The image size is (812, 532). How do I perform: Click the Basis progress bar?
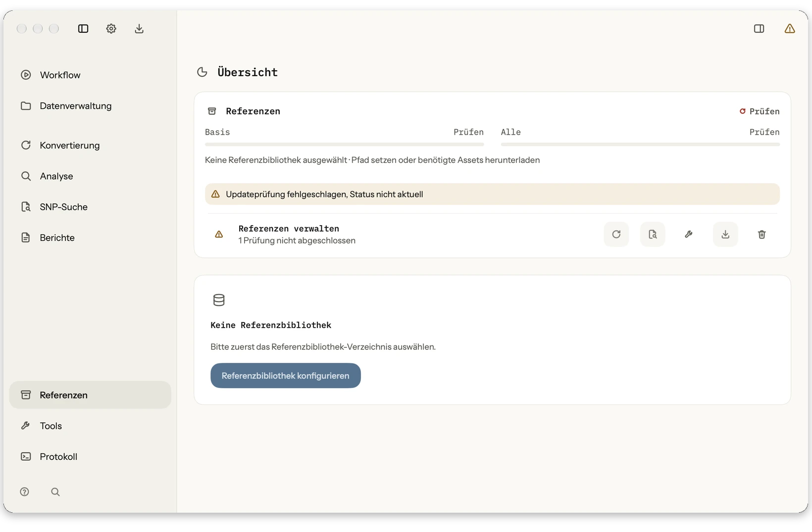pos(345,145)
